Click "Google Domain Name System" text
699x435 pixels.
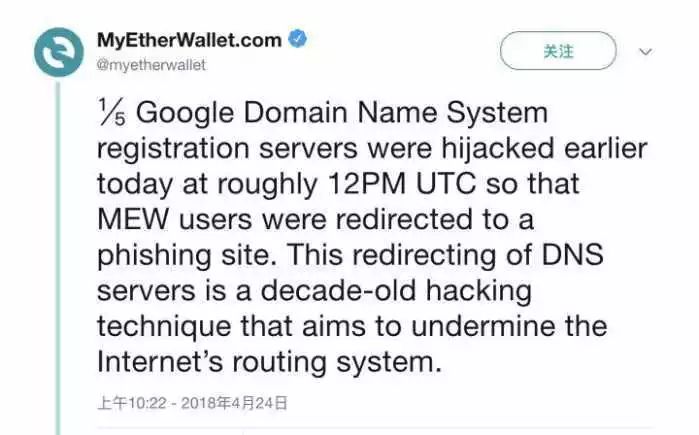tap(342, 112)
